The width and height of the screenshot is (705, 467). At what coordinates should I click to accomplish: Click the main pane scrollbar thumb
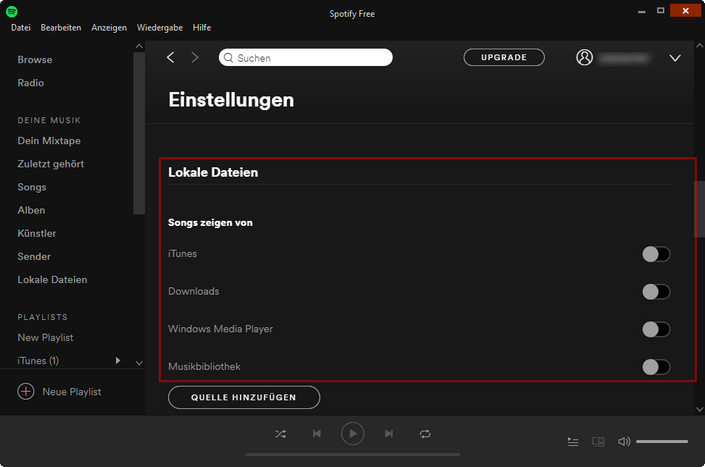699,209
